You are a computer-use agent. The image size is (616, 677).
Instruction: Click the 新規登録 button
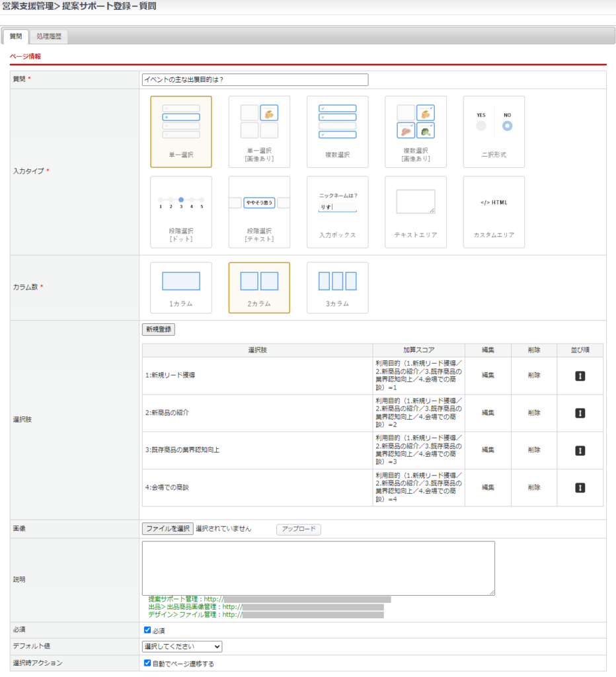(x=159, y=329)
